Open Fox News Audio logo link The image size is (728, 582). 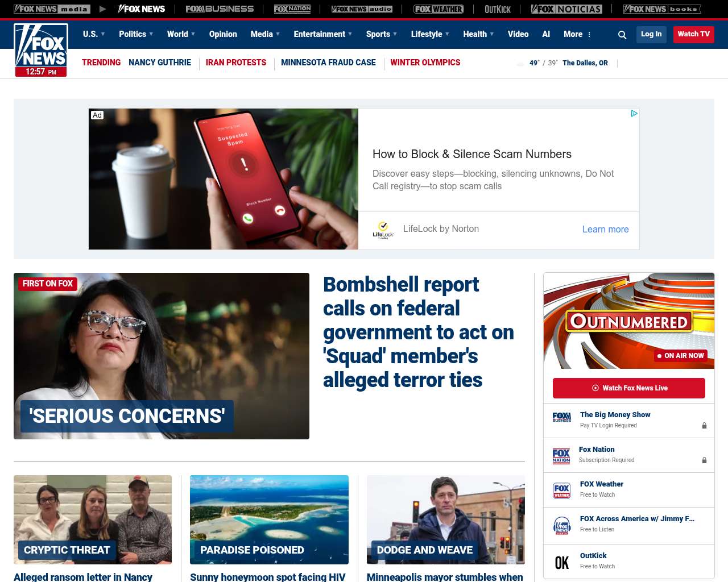point(362,9)
